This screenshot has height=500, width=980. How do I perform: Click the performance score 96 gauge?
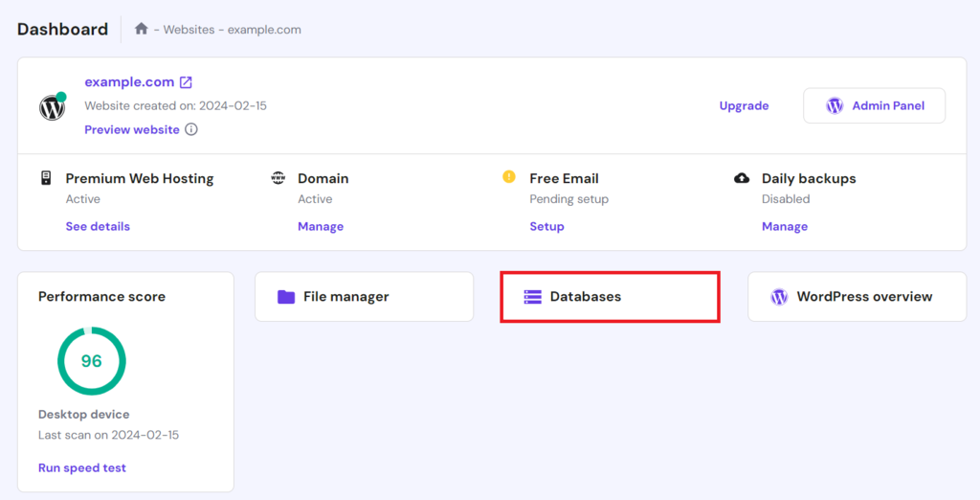(92, 361)
